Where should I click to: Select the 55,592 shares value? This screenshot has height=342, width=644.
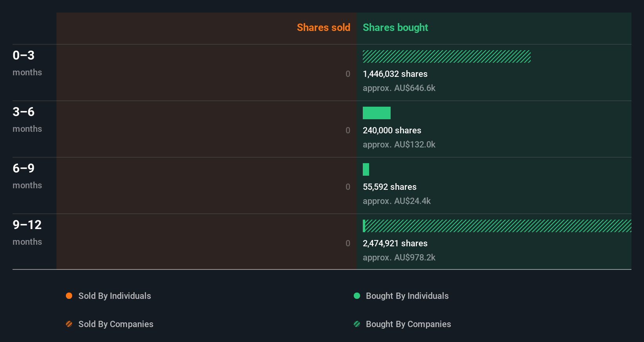tap(389, 187)
